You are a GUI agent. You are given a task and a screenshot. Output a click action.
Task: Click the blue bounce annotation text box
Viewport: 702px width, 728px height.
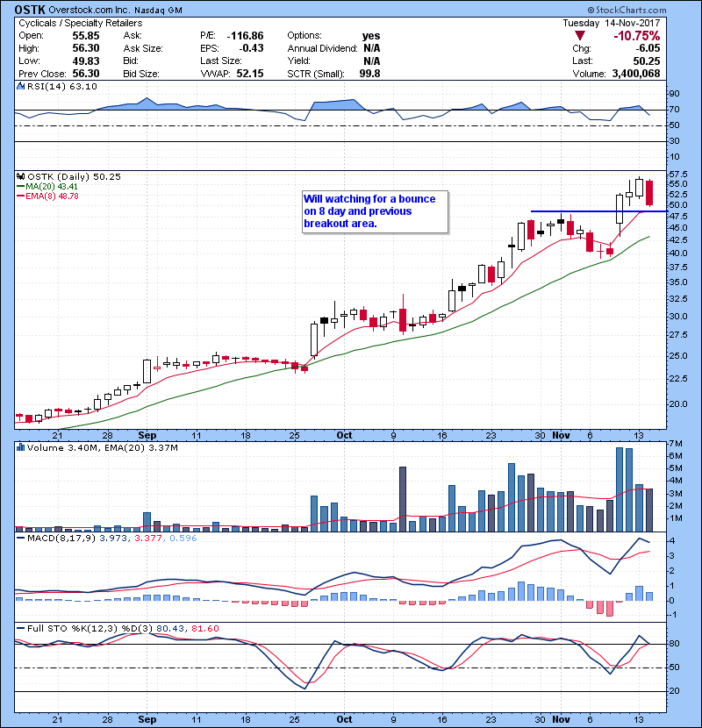[x=375, y=211]
